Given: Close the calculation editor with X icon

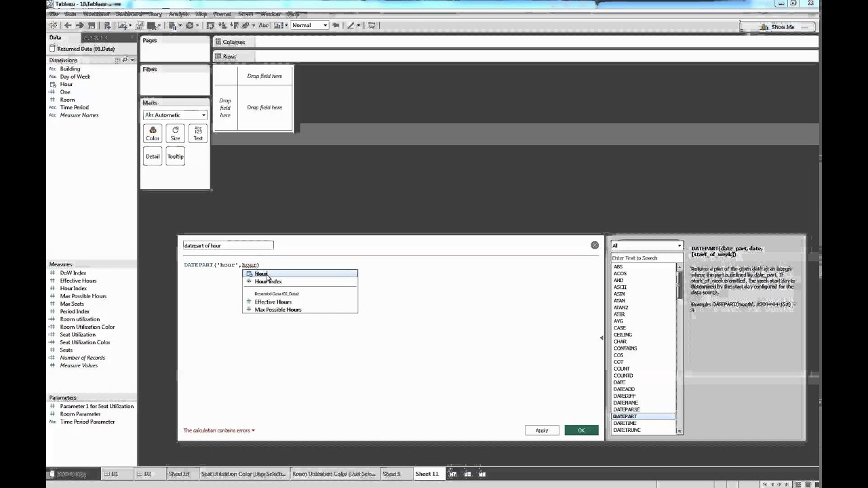Looking at the screenshot, I should (x=595, y=245).
